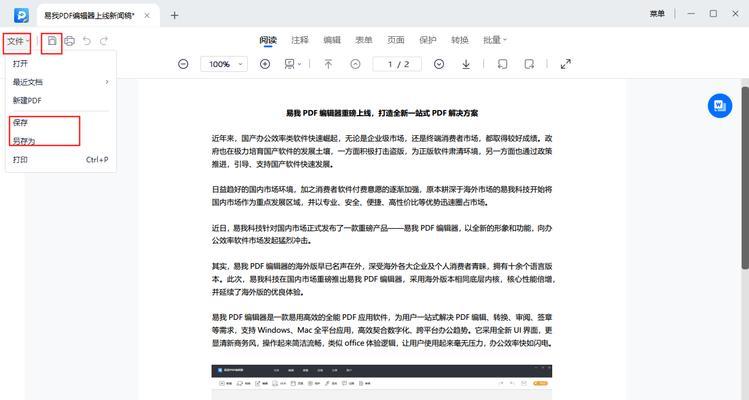Screen dimensions: 749x400
Task: Rotate page clockwise icon
Action: [529, 64]
